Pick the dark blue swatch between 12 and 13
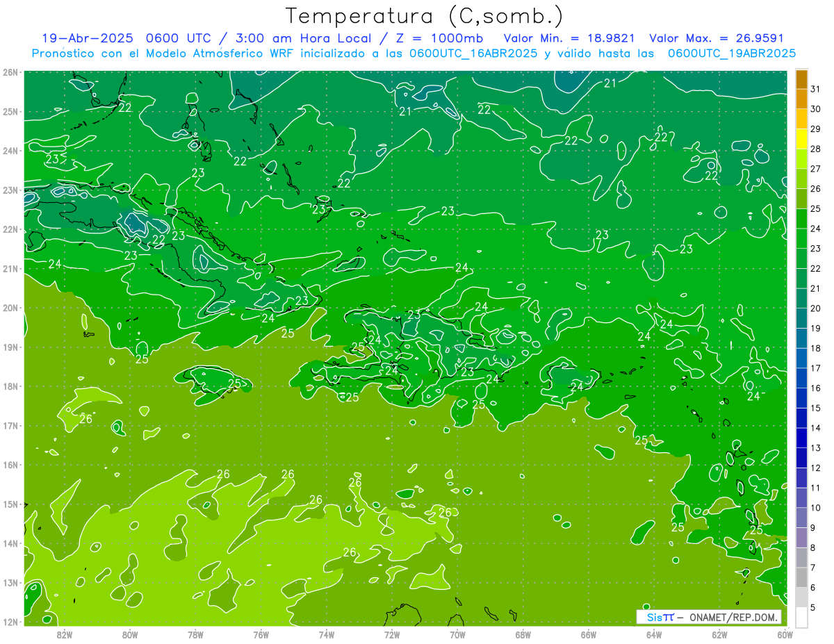The height and width of the screenshot is (644, 834). coord(802,459)
